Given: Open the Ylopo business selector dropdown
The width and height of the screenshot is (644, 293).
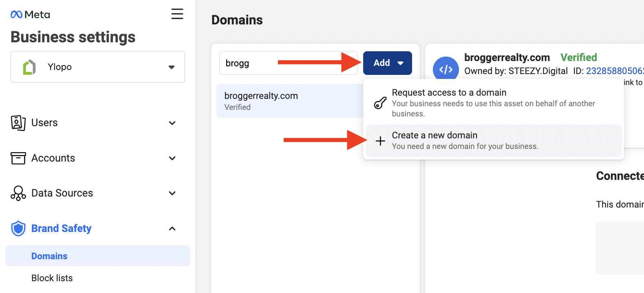Looking at the screenshot, I should click(98, 67).
